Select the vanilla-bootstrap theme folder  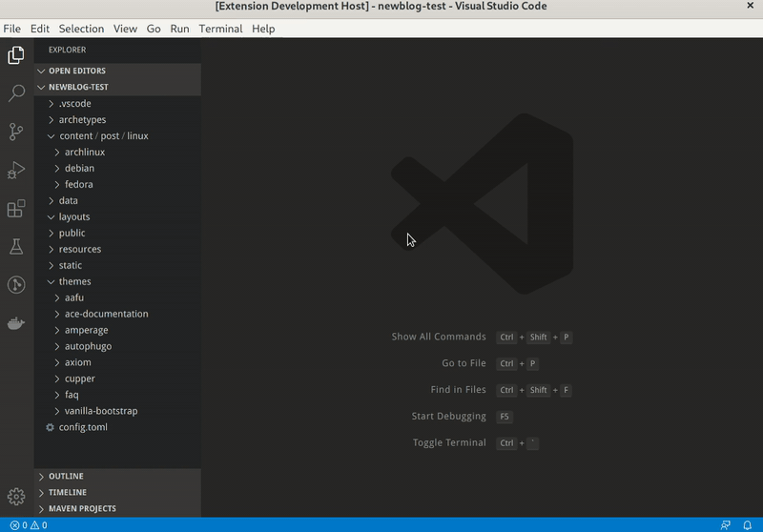[117, 411]
